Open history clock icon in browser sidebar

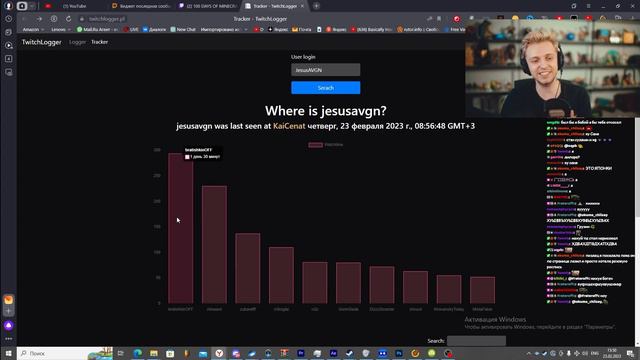click(9, 19)
